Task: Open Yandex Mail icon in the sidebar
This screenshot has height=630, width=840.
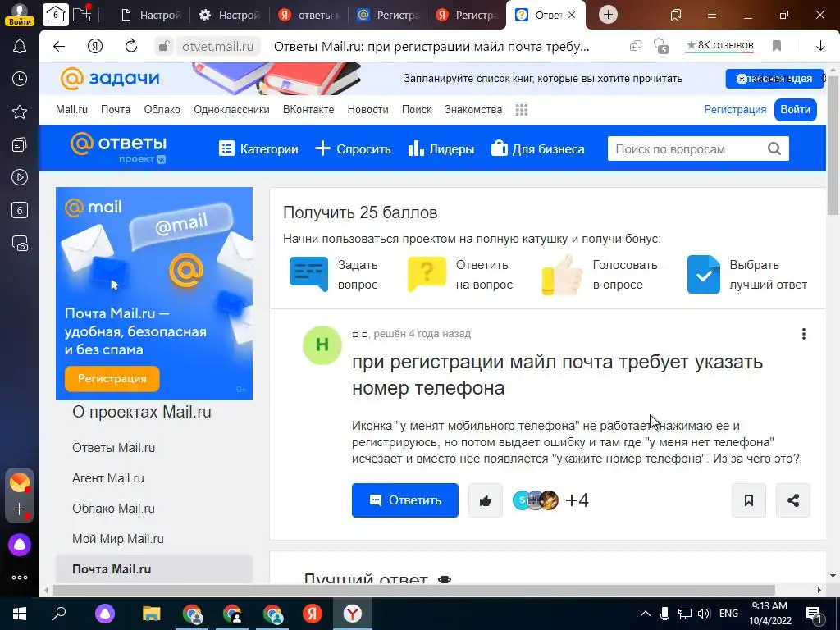Action: (x=20, y=482)
